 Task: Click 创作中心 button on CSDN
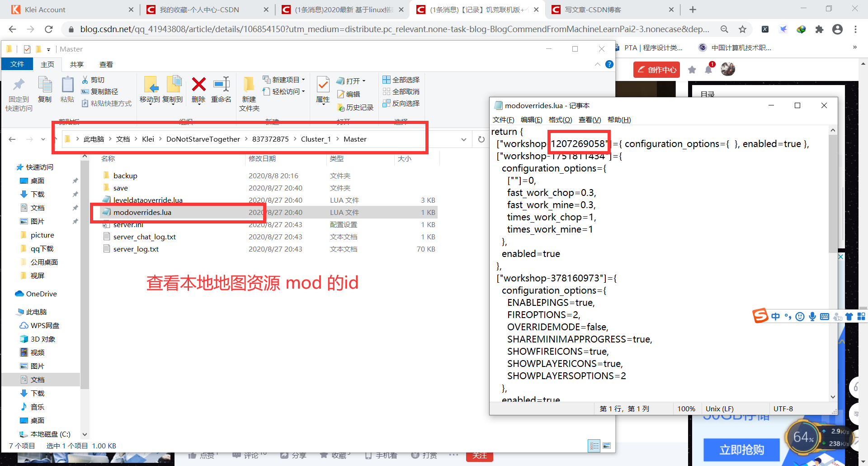656,70
